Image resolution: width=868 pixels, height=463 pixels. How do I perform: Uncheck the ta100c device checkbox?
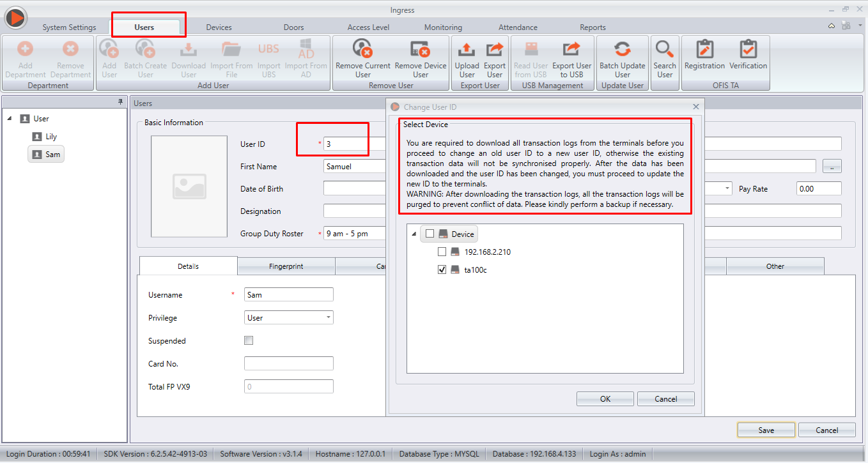(442, 269)
